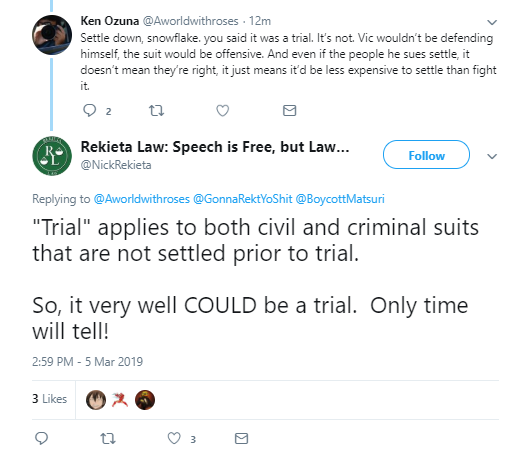Share Rekieta Law tweet via message envelope

pos(241,439)
